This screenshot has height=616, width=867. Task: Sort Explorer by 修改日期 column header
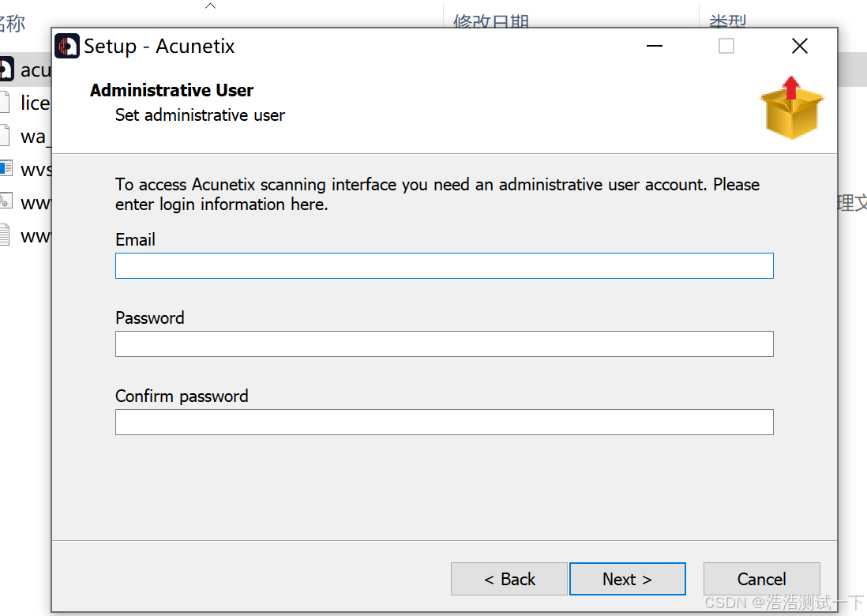point(491,21)
